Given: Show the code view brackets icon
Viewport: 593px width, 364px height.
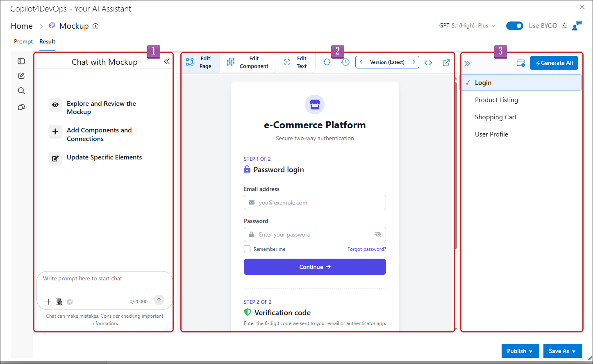Looking at the screenshot, I should pos(428,63).
